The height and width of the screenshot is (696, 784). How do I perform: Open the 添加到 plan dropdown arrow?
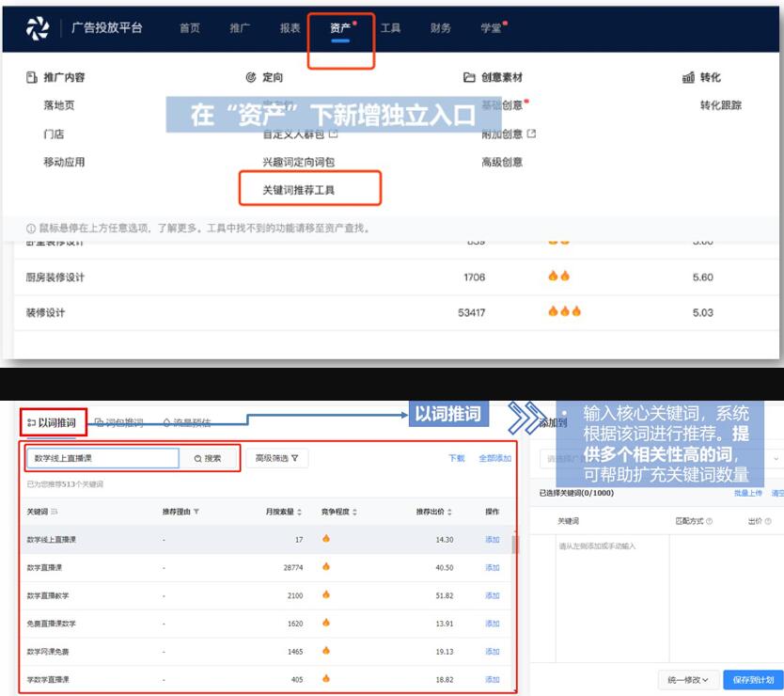click(776, 458)
